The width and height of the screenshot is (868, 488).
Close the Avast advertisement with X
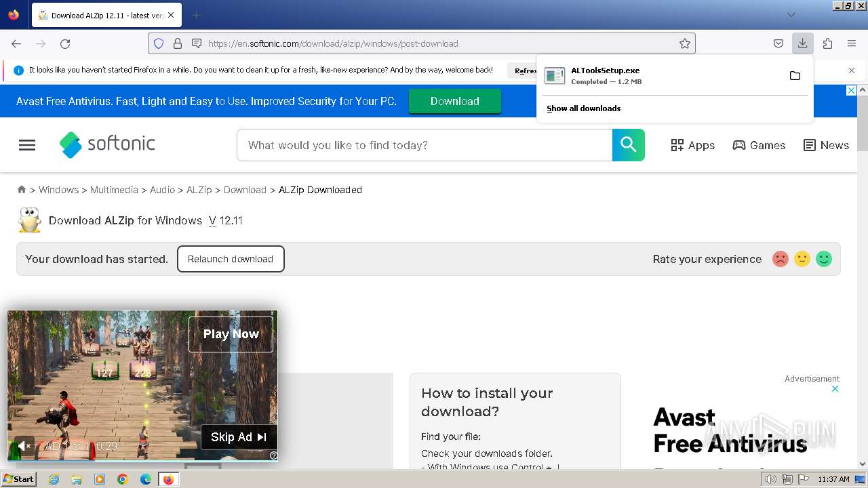coord(835,389)
